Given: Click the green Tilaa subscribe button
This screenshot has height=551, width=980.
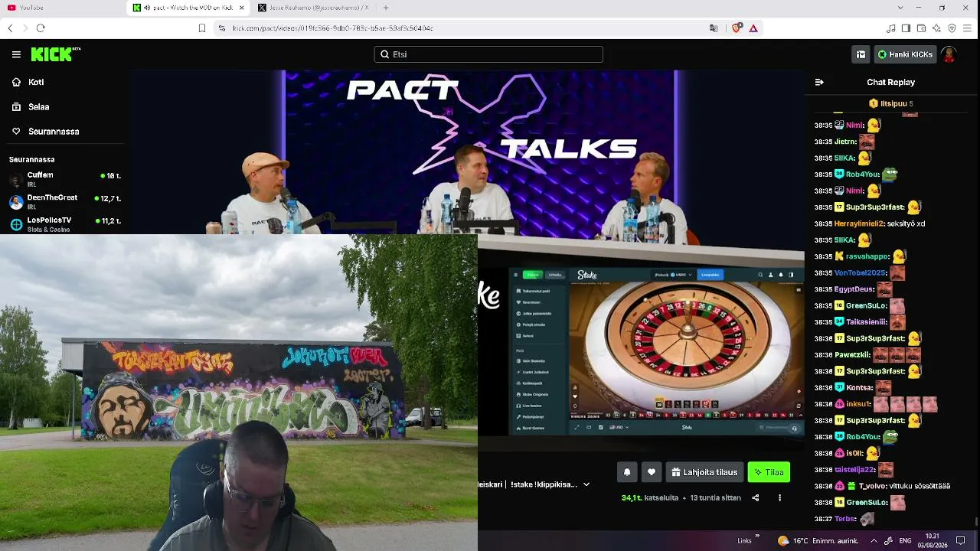Looking at the screenshot, I should [x=769, y=472].
